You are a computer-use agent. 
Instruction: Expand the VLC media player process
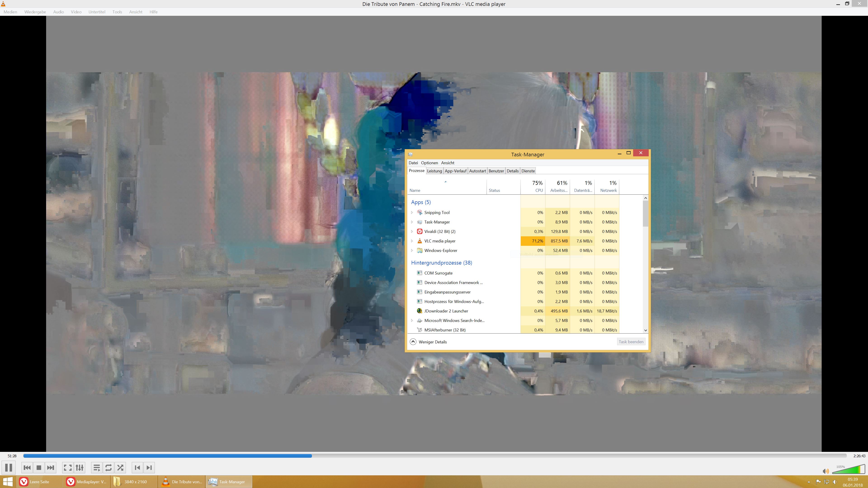pos(412,241)
